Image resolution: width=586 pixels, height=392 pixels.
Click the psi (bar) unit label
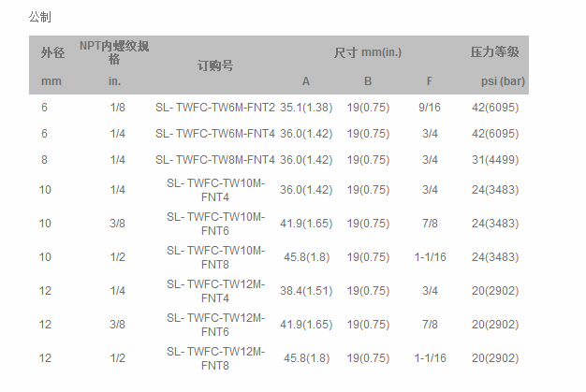[503, 81]
